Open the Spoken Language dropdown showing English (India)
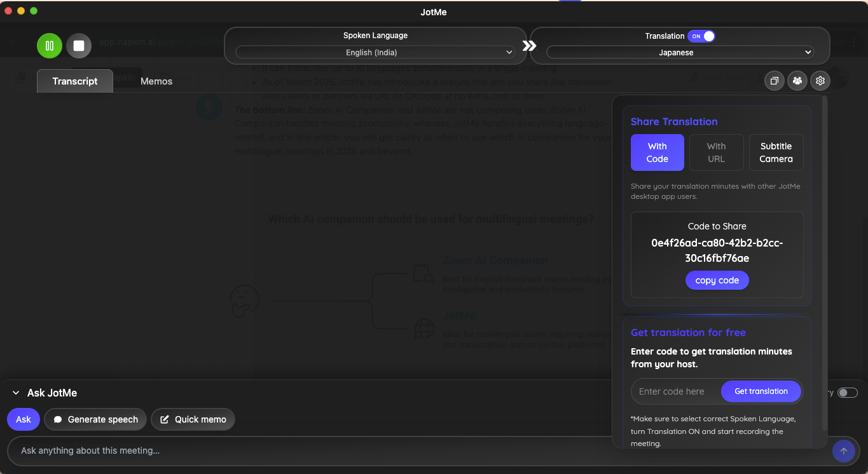The image size is (868, 474). pos(375,52)
